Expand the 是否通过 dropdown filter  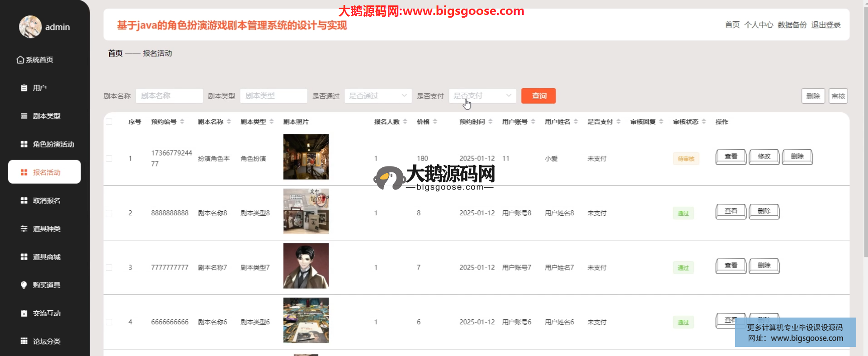pos(377,96)
